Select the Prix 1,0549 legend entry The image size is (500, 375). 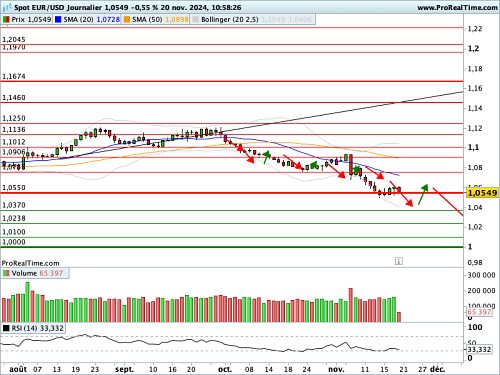click(x=31, y=20)
